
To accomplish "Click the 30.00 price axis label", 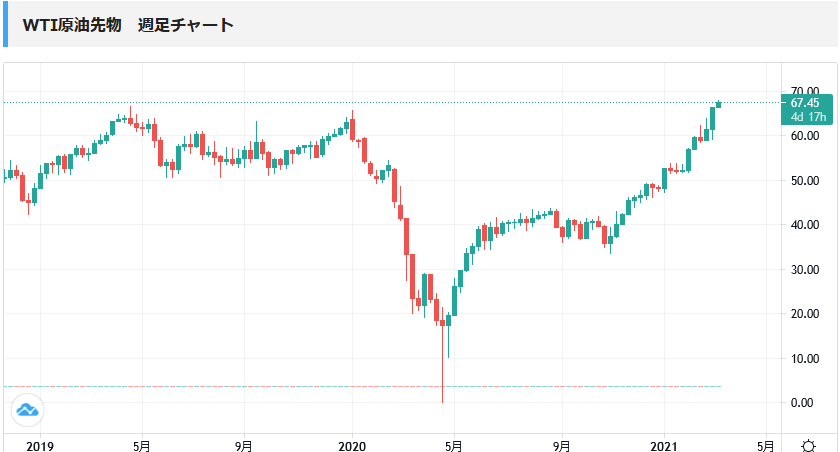I will 805,270.
